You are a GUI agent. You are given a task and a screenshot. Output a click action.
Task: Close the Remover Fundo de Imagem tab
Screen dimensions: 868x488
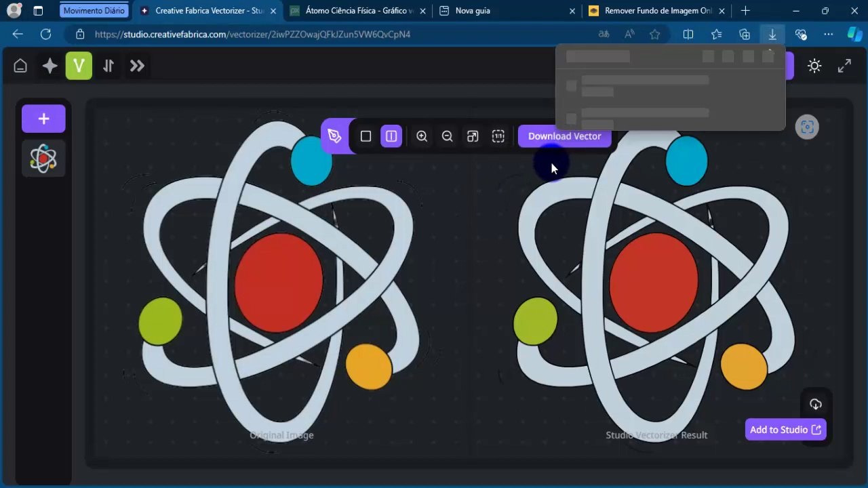point(722,11)
